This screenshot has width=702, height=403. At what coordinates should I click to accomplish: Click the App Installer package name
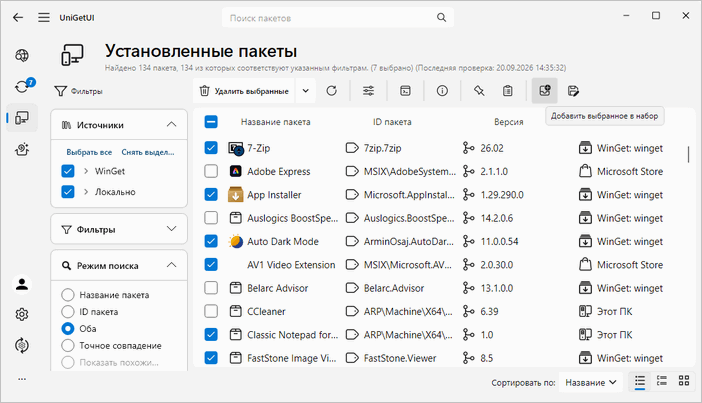(x=274, y=195)
